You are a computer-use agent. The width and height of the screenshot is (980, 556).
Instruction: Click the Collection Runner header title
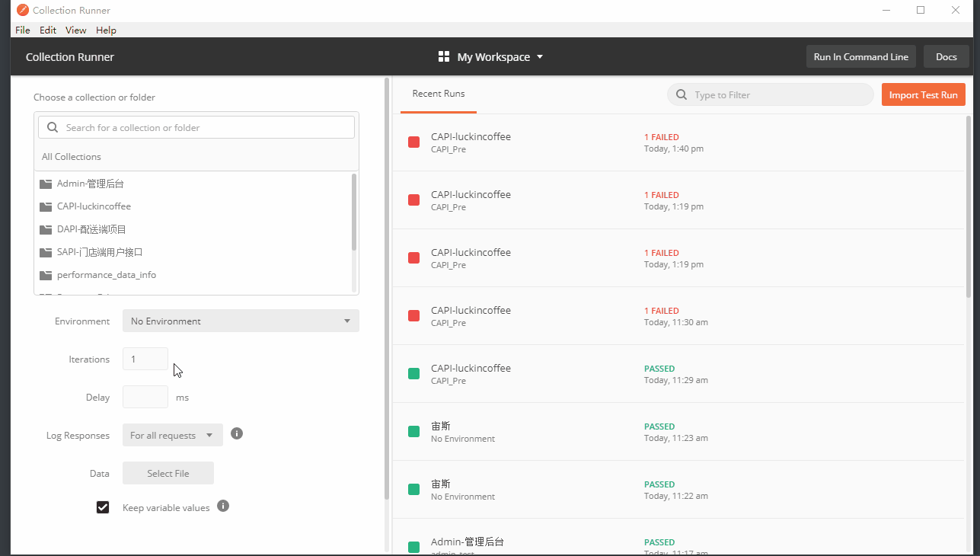70,57
